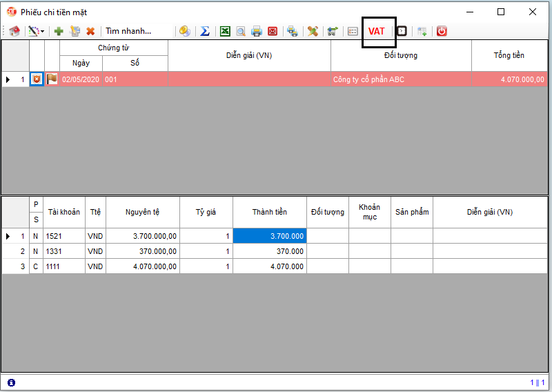Click the Tài khoản column header

63,212
